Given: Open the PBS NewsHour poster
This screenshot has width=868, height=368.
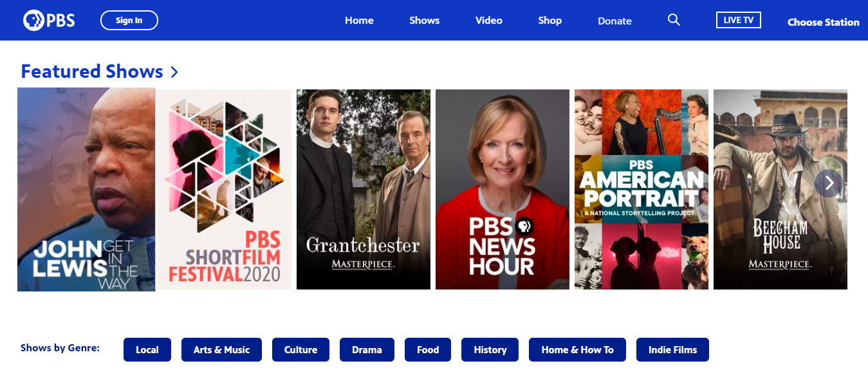Looking at the screenshot, I should [503, 189].
